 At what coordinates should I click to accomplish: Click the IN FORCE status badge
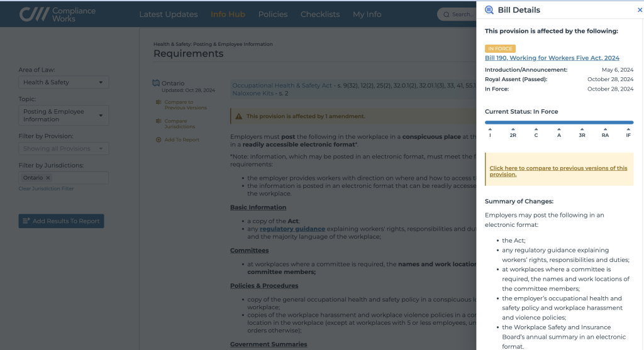click(x=500, y=48)
